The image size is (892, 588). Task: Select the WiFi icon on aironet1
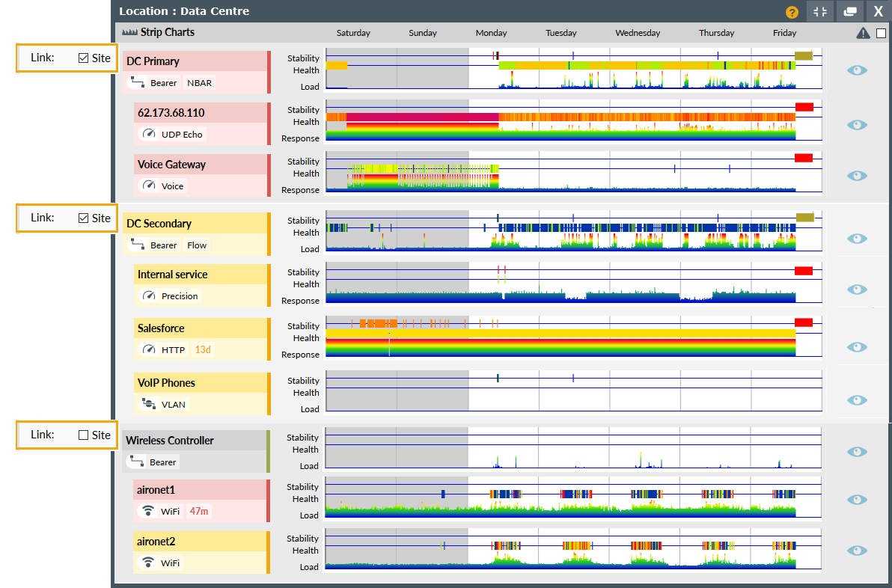tap(147, 511)
